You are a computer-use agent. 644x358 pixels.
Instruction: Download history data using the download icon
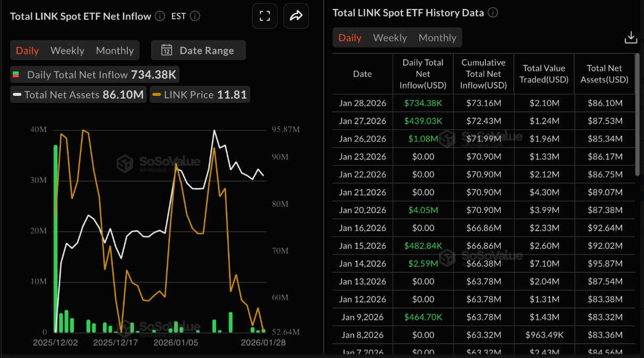(x=631, y=37)
